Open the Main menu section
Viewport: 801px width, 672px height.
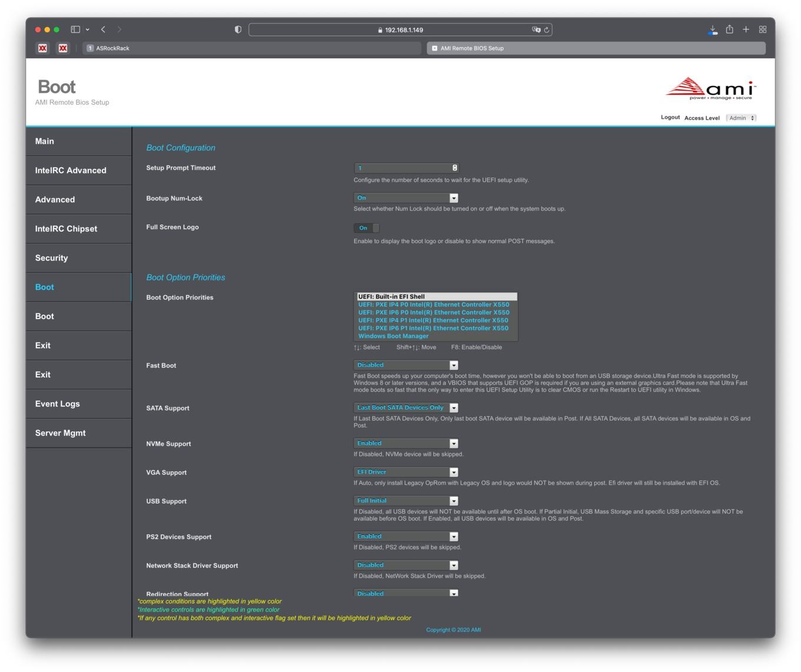(x=78, y=141)
